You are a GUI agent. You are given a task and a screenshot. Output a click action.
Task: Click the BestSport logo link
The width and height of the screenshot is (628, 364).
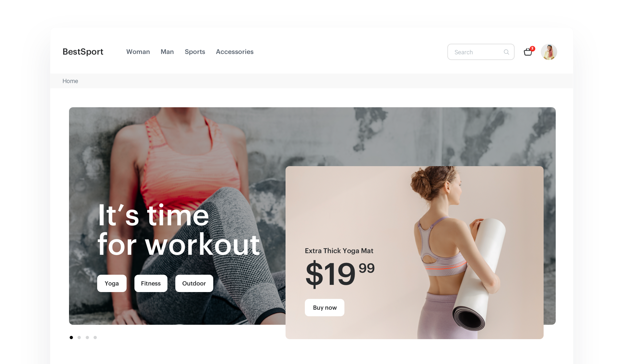point(83,52)
